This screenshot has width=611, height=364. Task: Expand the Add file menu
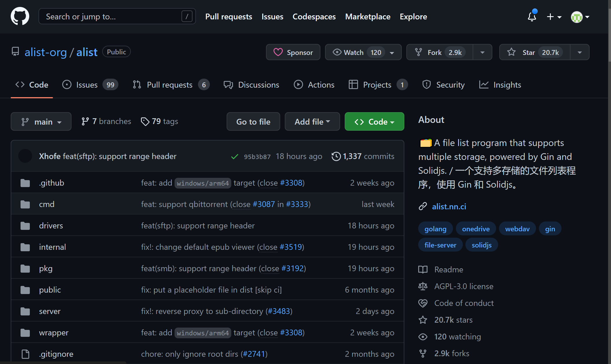(312, 122)
